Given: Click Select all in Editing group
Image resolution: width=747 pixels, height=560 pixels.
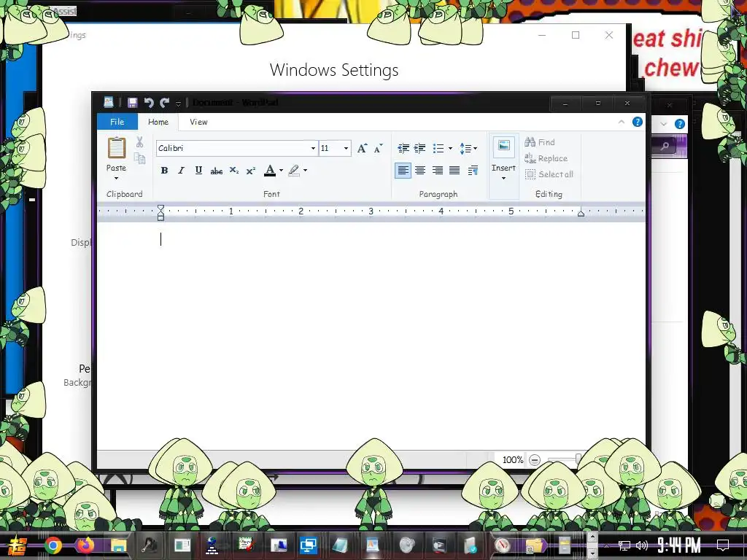Looking at the screenshot, I should [x=549, y=174].
